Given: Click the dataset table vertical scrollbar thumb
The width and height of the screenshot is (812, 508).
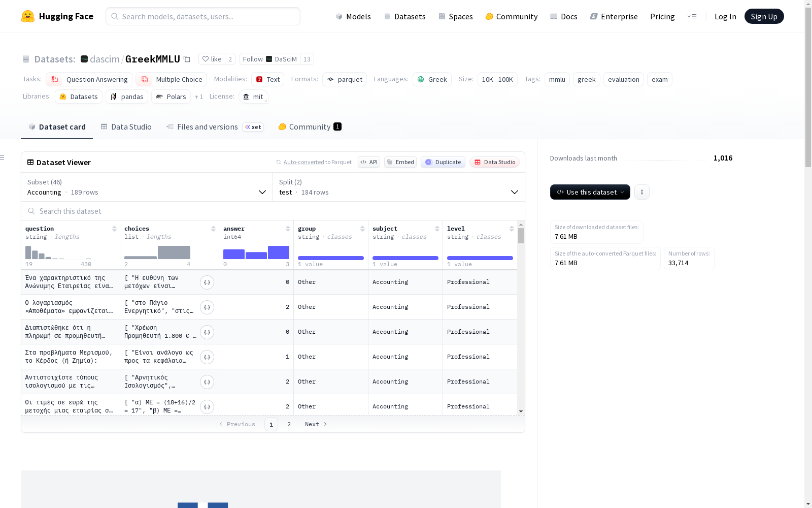Looking at the screenshot, I should 521,236.
